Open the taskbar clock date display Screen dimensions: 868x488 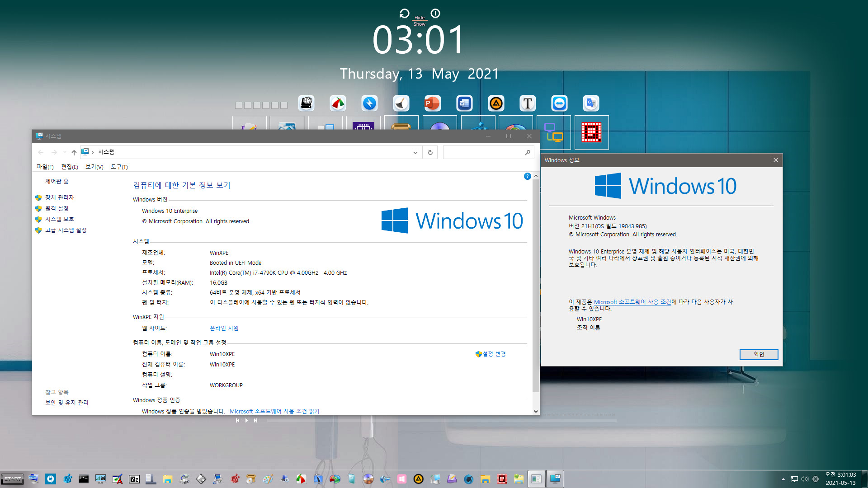click(840, 479)
